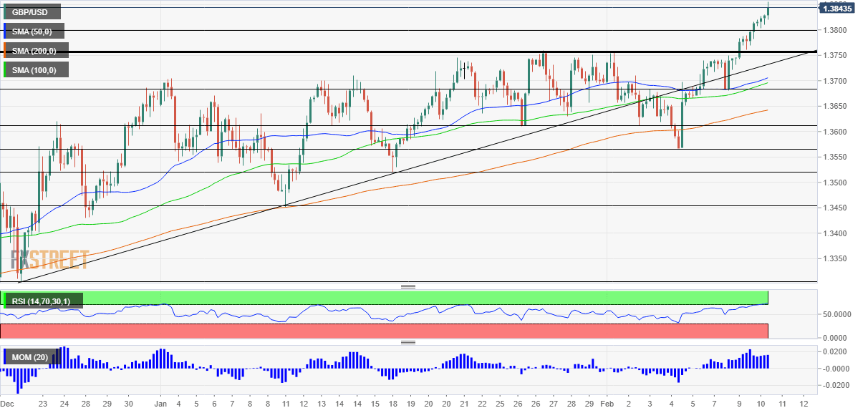Click the blue SMA 50 color marker

pyautogui.click(x=5, y=31)
